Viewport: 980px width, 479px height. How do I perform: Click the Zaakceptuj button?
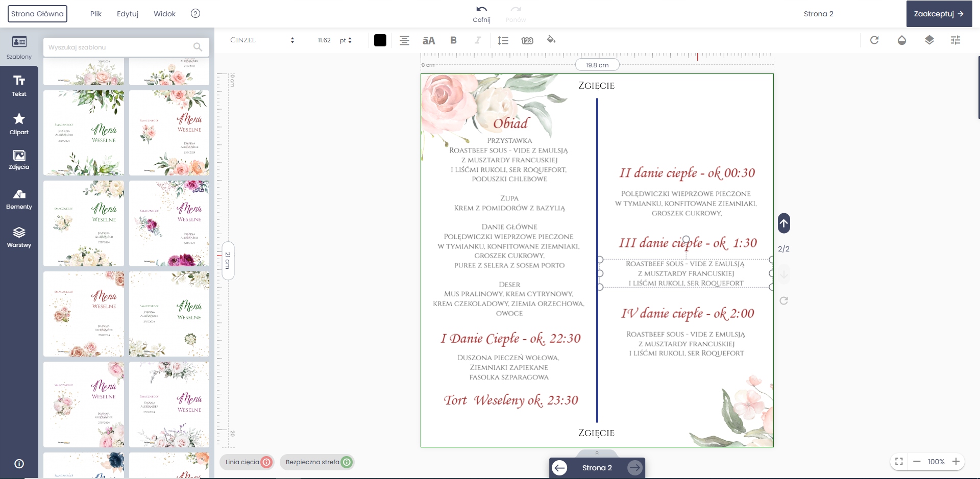point(939,14)
